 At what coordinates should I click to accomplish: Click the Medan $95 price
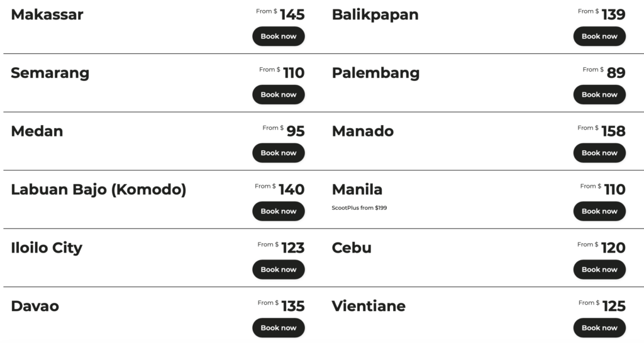click(x=295, y=131)
